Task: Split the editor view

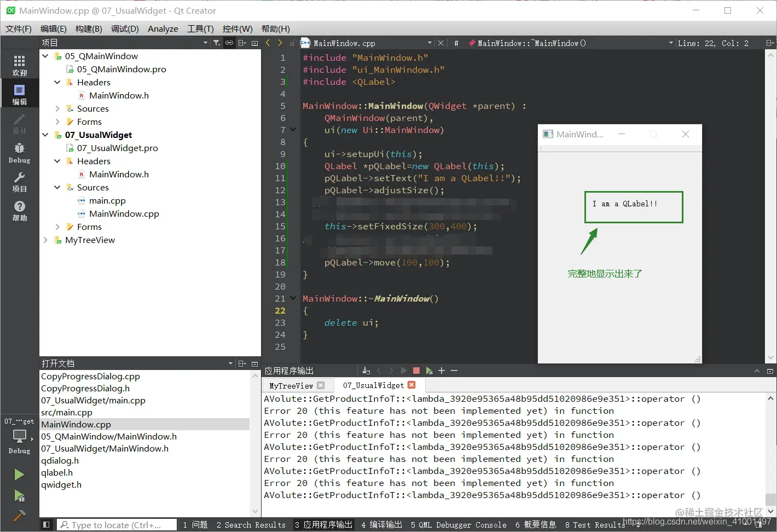Action: (769, 43)
